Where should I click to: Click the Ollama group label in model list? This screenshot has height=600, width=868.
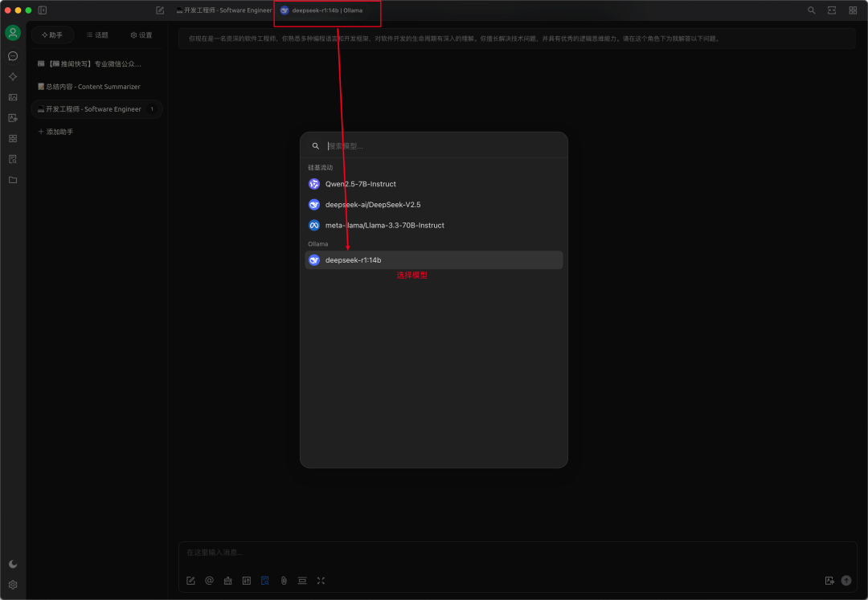click(x=317, y=244)
